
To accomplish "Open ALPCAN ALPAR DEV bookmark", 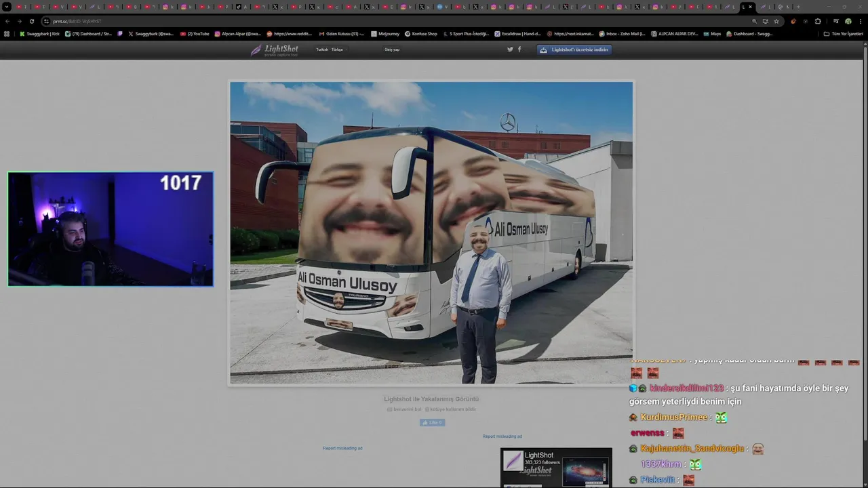I will (674, 33).
